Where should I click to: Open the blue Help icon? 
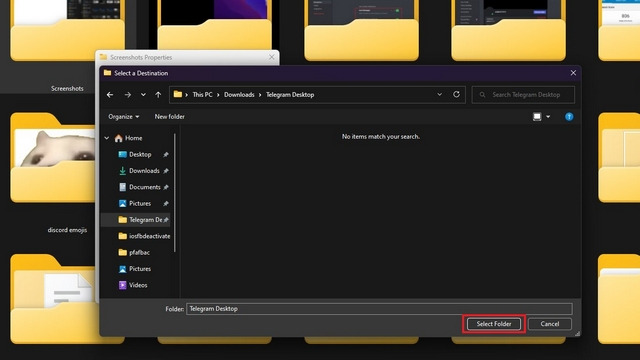point(569,117)
